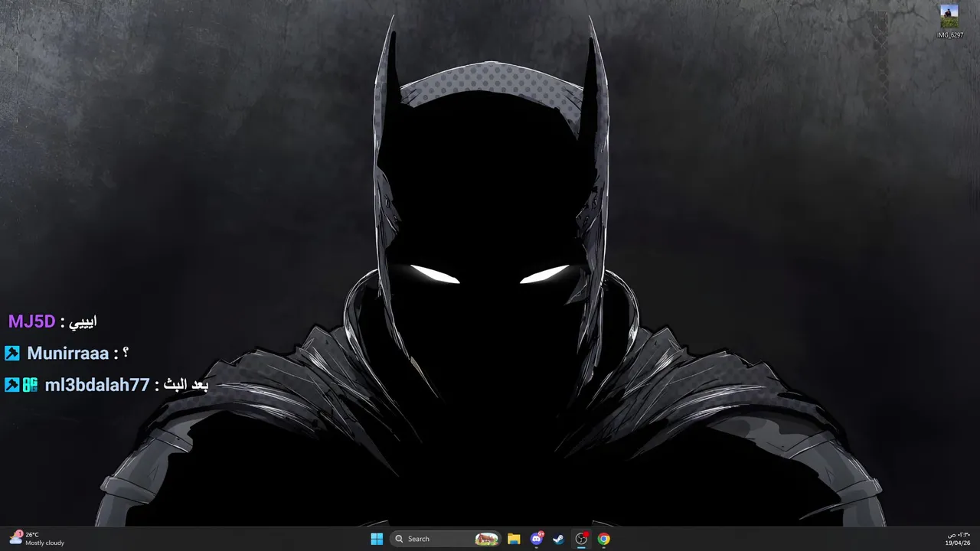Open Discord from the taskbar
Screen dimensions: 980x551
537,539
